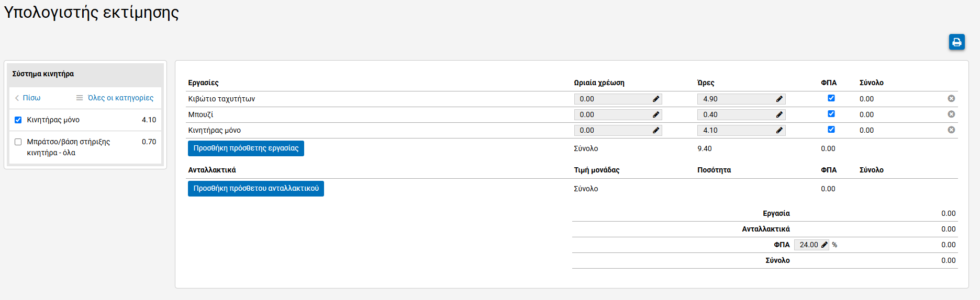Screen dimensions: 980x300
Task: Click Προσθήκη πρόσθετης εργασίας button
Action: tap(246, 148)
